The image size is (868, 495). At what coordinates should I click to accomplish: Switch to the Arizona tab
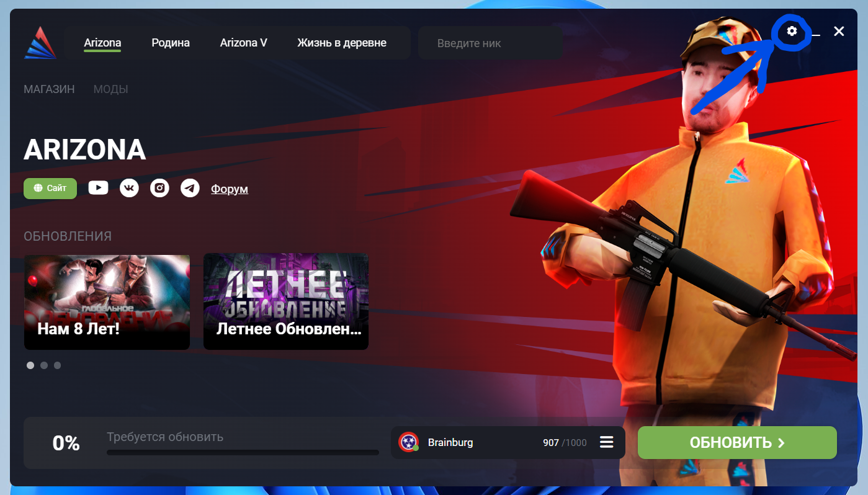point(102,43)
